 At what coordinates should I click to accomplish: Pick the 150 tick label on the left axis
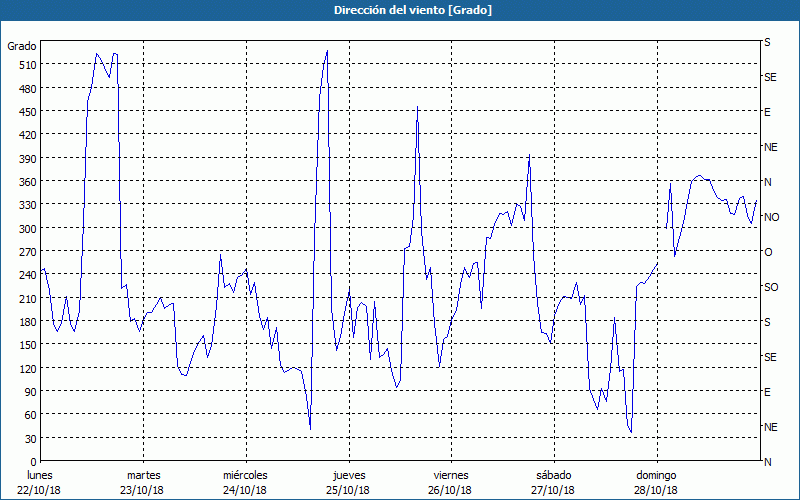click(x=27, y=345)
